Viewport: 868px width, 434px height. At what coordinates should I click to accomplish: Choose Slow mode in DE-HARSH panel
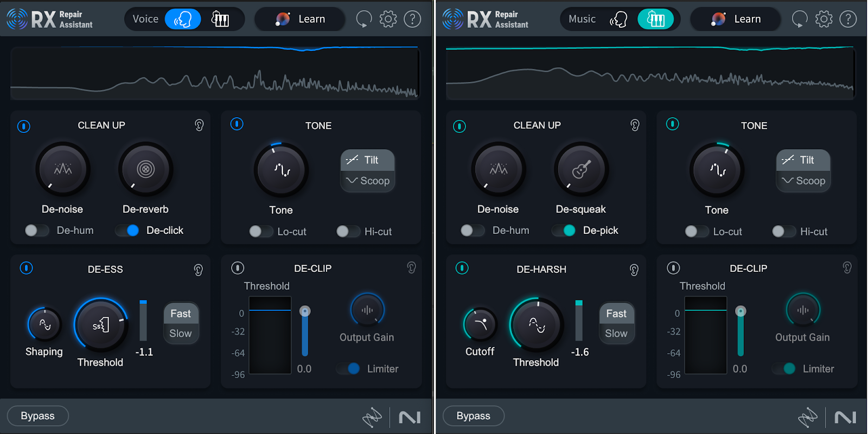(x=616, y=334)
